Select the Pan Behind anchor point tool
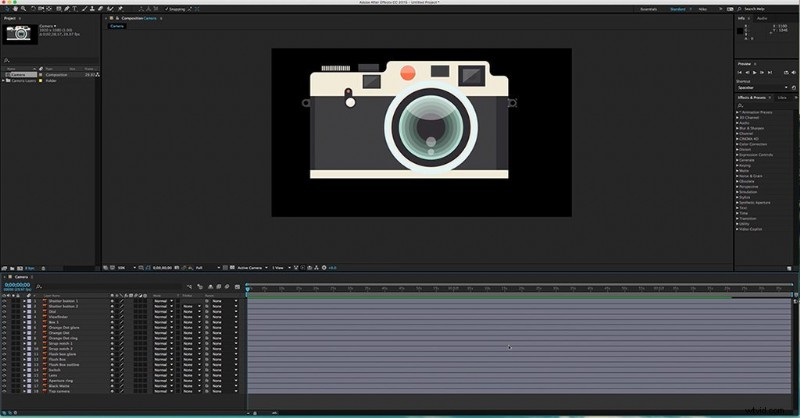This screenshot has height=418, width=800. click(x=49, y=9)
